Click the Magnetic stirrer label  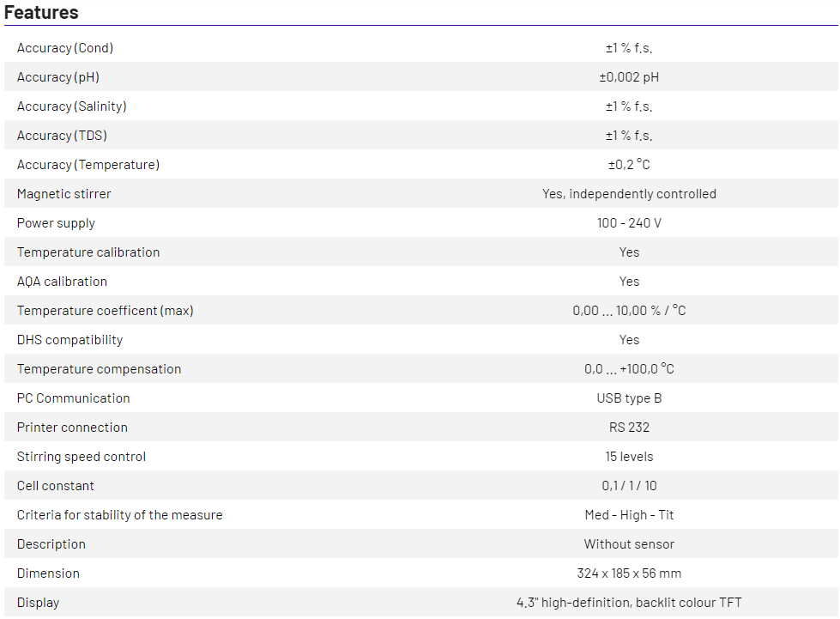[x=63, y=194]
